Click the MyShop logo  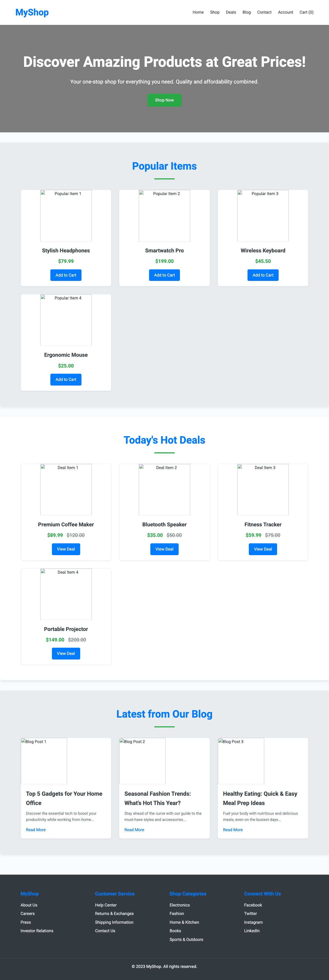pyautogui.click(x=32, y=12)
